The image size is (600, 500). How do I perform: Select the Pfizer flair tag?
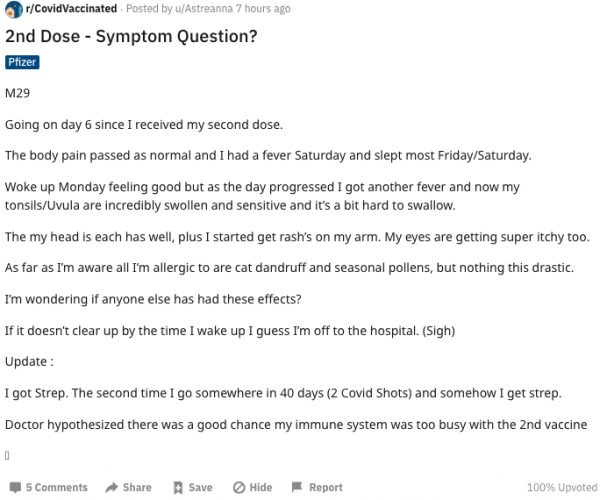[x=22, y=62]
